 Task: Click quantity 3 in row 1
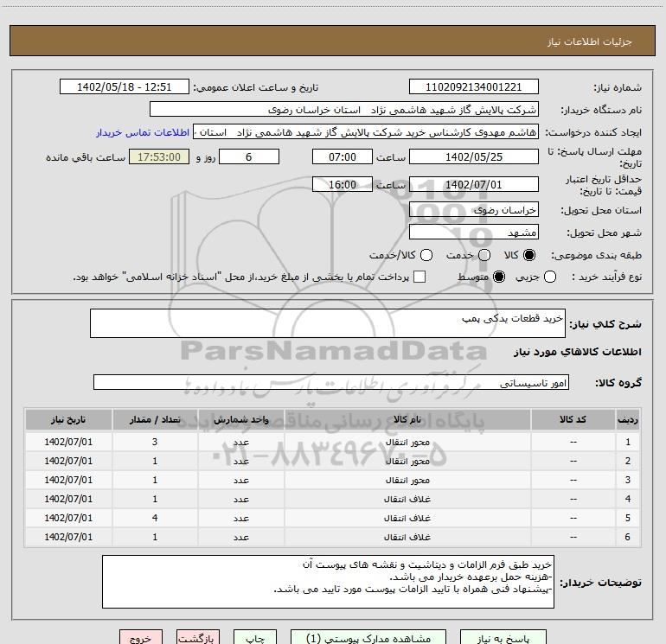155,442
